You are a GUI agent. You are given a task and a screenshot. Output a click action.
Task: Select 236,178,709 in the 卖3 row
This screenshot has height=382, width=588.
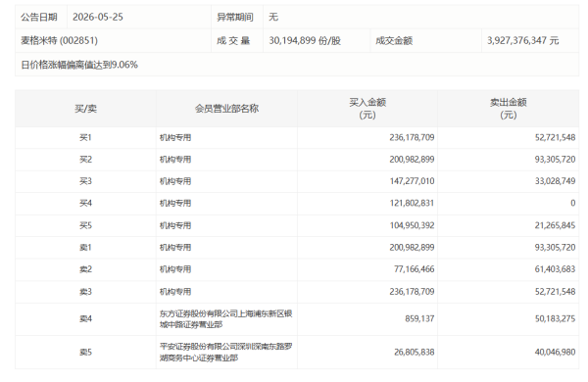tap(412, 292)
